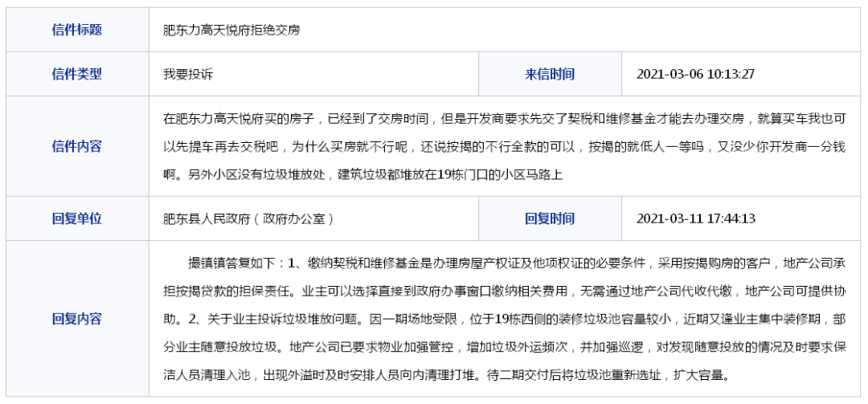Click the 信件内容 label cell

[x=77, y=146]
